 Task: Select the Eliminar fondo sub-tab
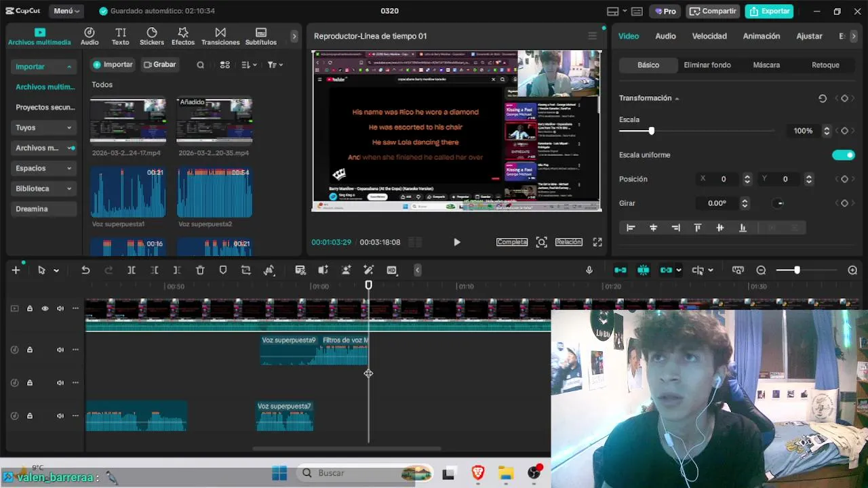tap(707, 65)
